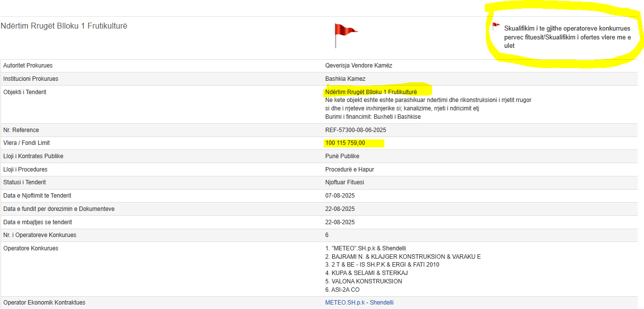Click the Bashkia Kamez institution value
This screenshot has width=644, height=309.
[345, 79]
